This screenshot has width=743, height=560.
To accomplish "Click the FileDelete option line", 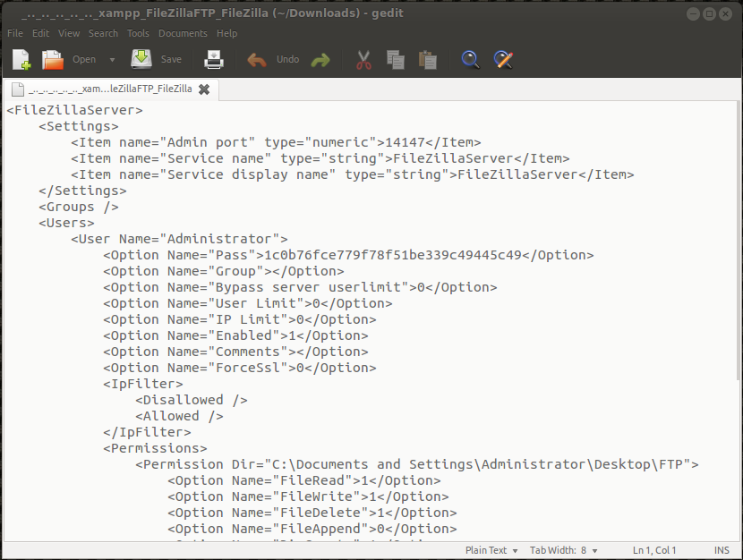I will (312, 513).
